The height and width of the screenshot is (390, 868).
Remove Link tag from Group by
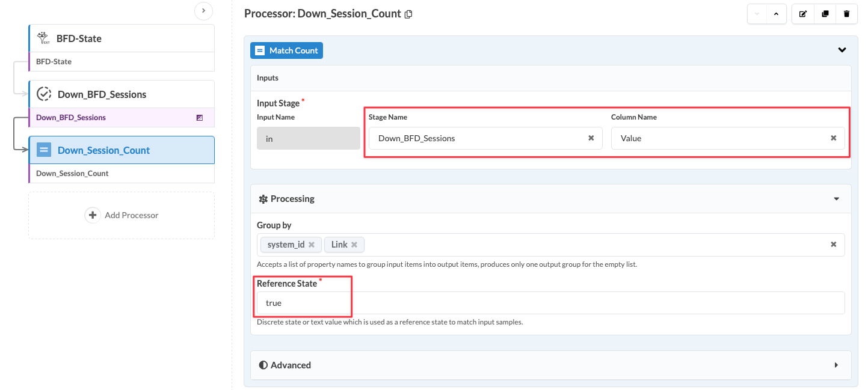pyautogui.click(x=354, y=245)
